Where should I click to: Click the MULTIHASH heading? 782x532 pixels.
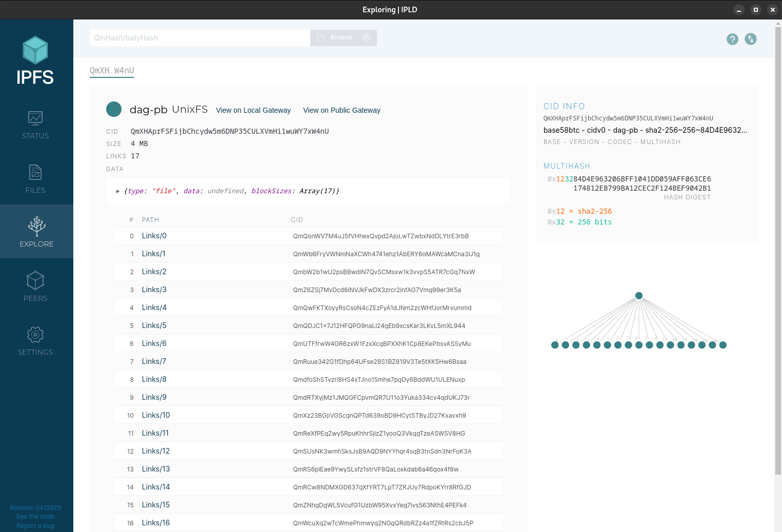[567, 166]
